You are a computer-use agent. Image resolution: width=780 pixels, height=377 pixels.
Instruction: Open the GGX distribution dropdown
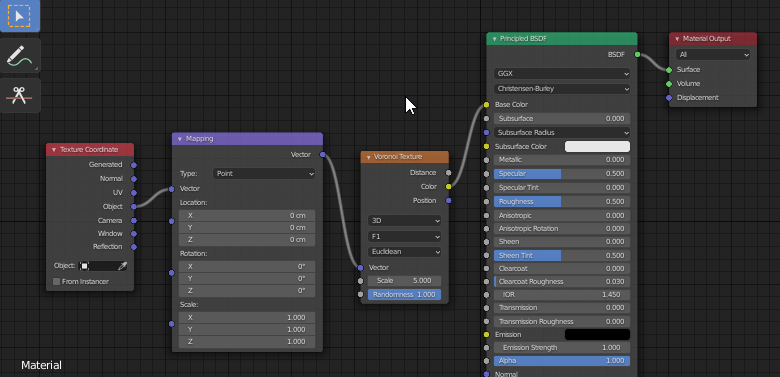[562, 74]
